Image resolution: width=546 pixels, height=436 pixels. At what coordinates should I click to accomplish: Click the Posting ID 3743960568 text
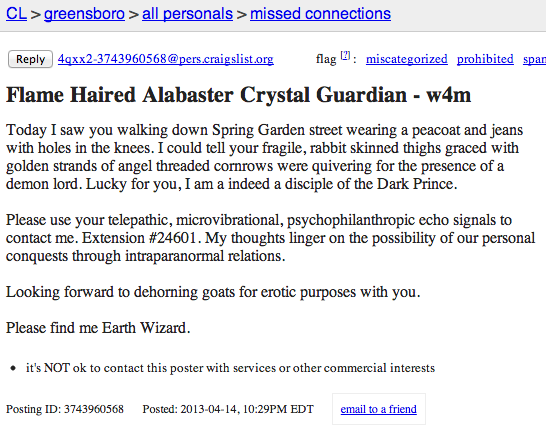(65, 409)
